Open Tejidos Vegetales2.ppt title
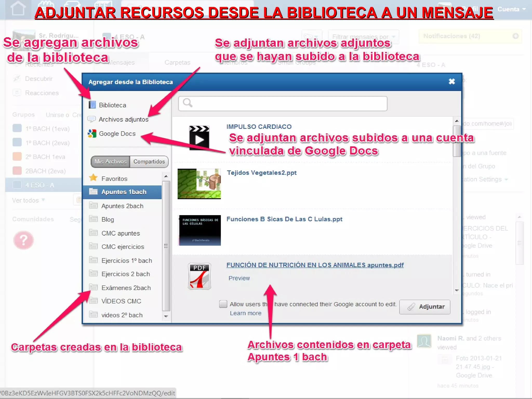The height and width of the screenshot is (399, 532). [262, 173]
